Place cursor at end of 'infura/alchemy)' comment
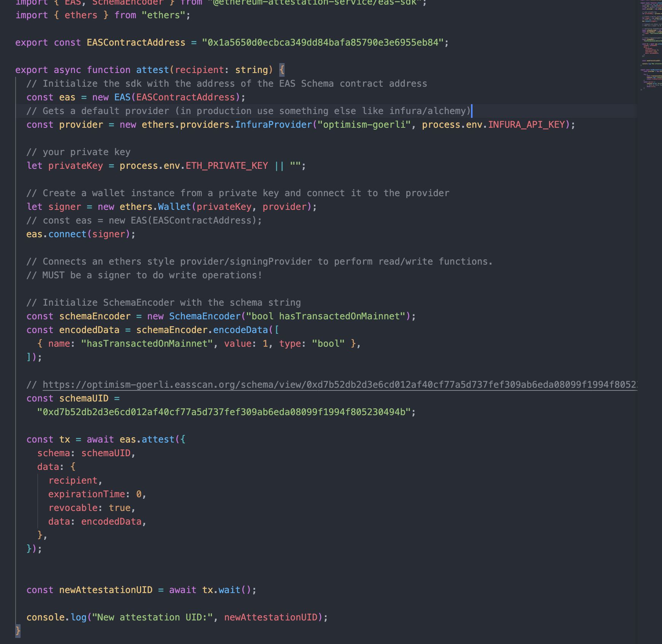The image size is (662, 644). pyautogui.click(x=471, y=111)
